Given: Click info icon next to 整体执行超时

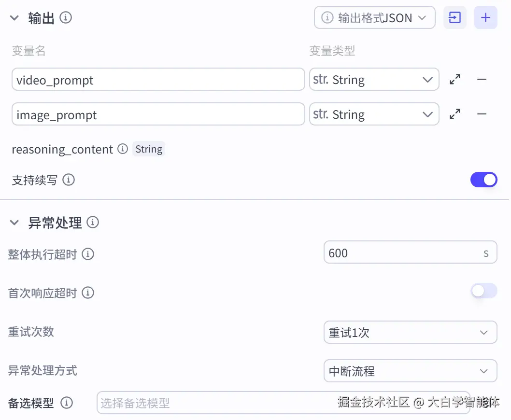Looking at the screenshot, I should [x=88, y=254].
